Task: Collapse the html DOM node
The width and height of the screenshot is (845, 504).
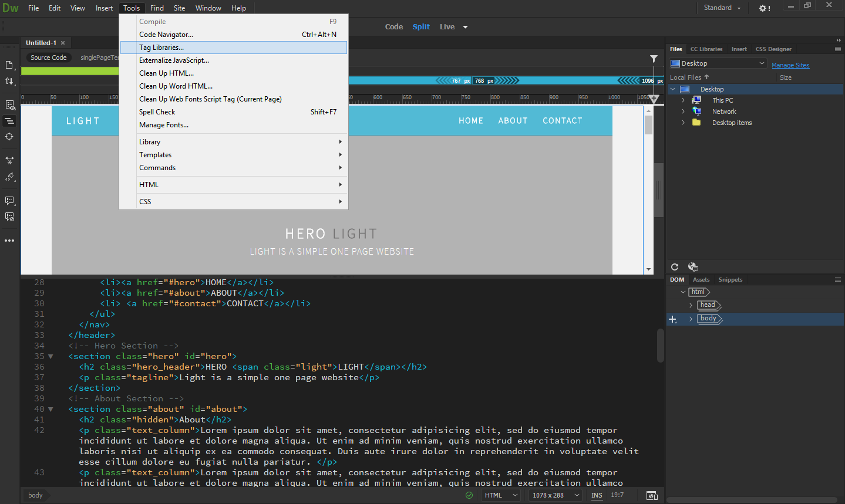Action: (683, 292)
